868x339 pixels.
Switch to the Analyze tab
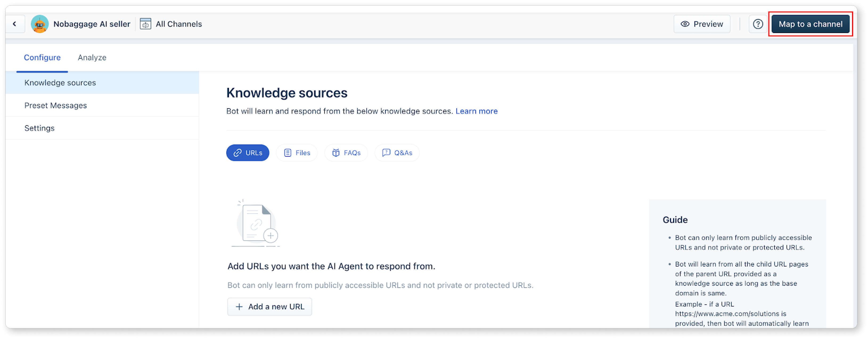click(x=92, y=58)
